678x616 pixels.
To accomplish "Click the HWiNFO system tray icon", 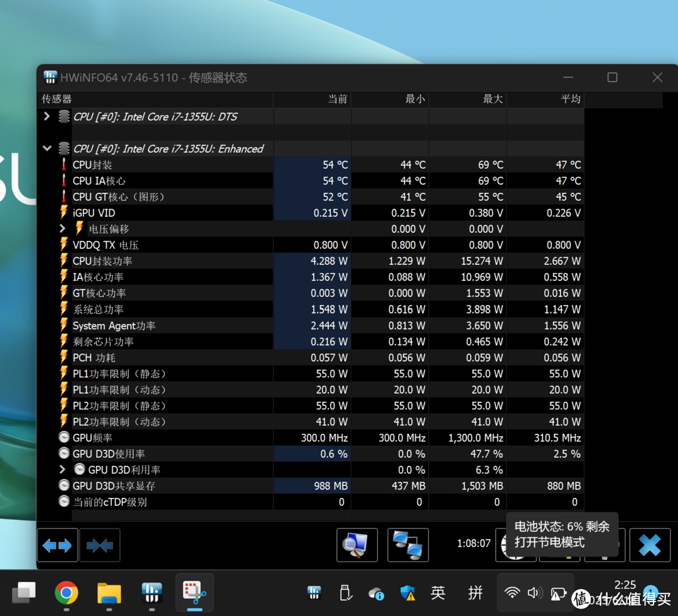I will coord(314,593).
